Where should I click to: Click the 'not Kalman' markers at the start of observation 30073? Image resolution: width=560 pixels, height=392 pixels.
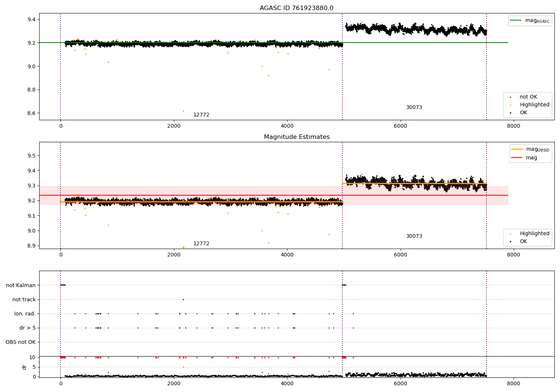coord(344,285)
